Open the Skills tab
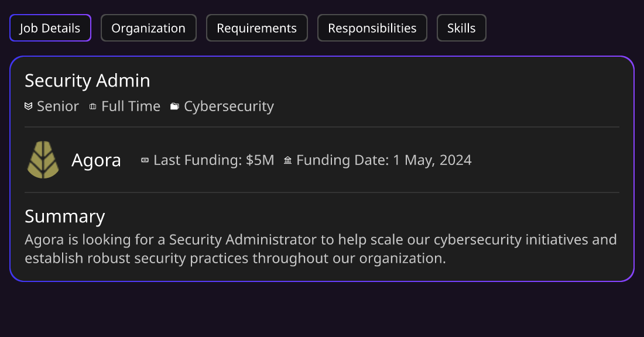 click(x=461, y=28)
